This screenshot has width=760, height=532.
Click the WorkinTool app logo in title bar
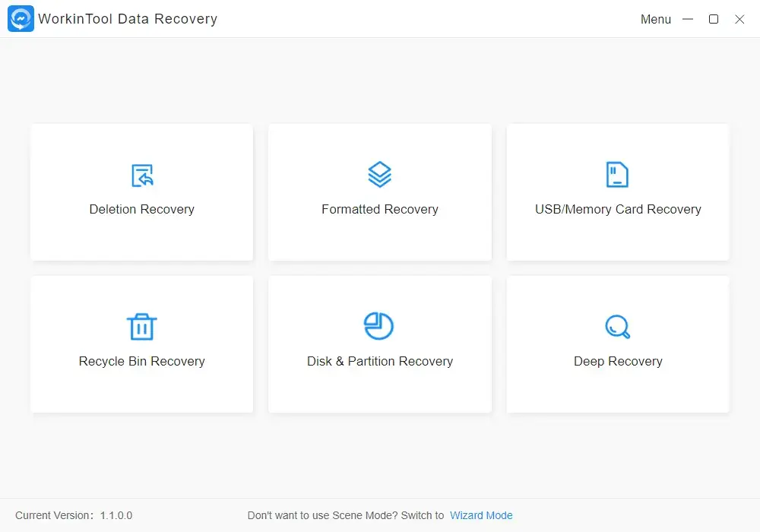(x=21, y=19)
